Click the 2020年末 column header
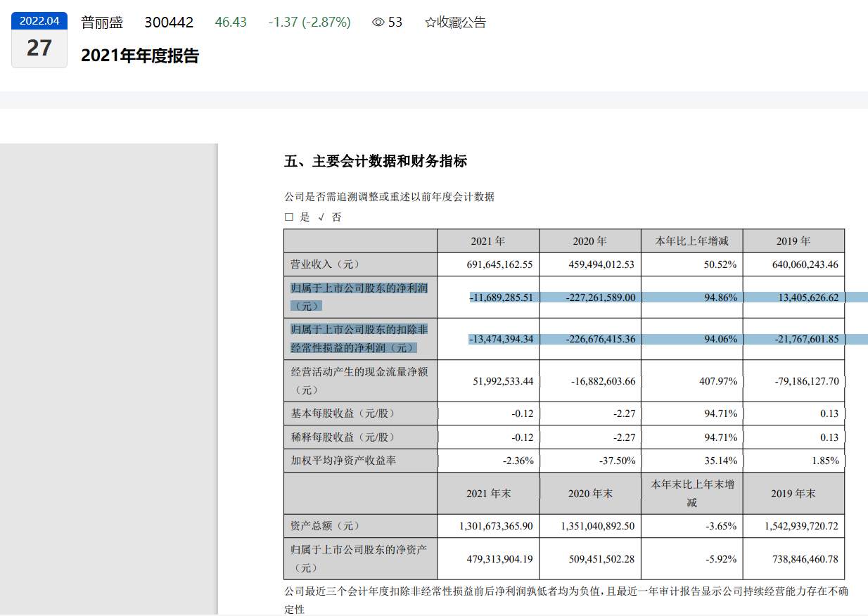Viewport: 868px width, 616px height. pos(590,494)
